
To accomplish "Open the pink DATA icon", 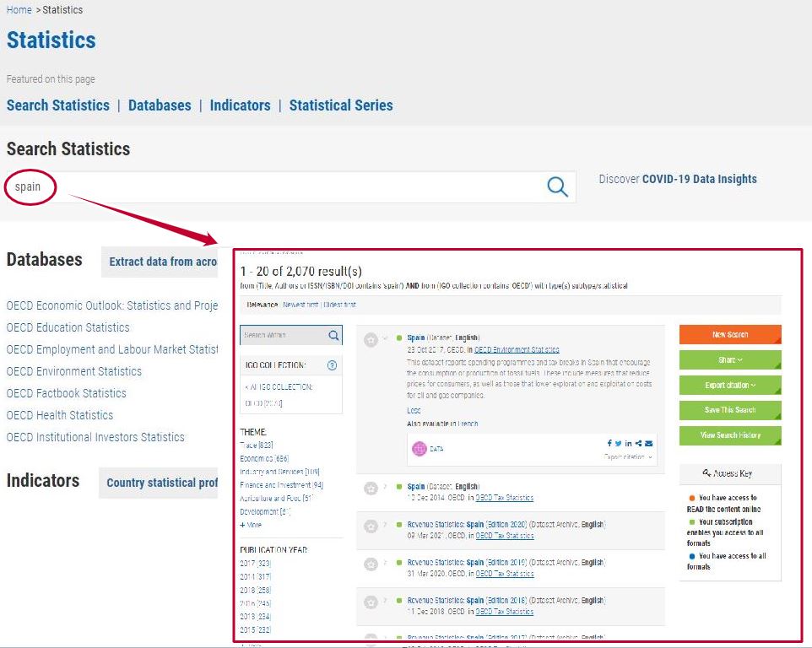I will click(x=419, y=449).
